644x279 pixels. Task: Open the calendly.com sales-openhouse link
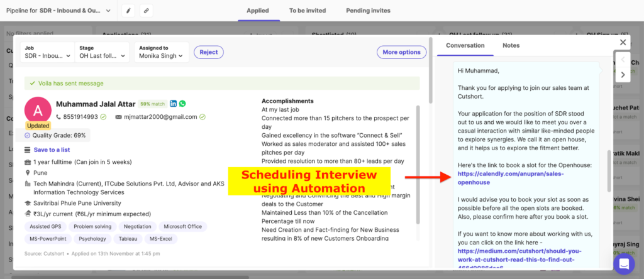click(511, 178)
